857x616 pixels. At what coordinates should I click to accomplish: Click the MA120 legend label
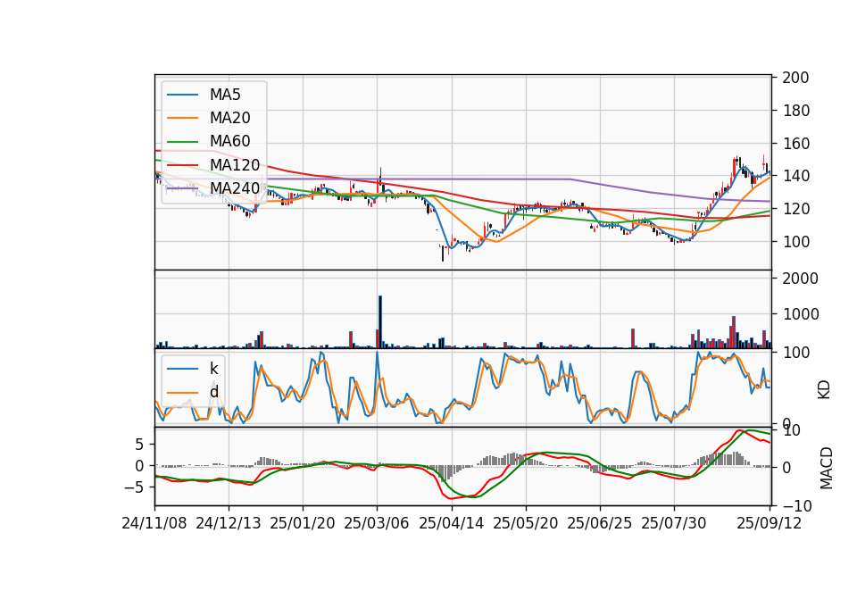235,165
